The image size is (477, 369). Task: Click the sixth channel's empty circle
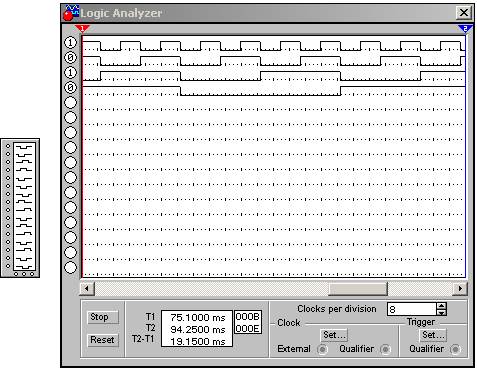(70, 118)
